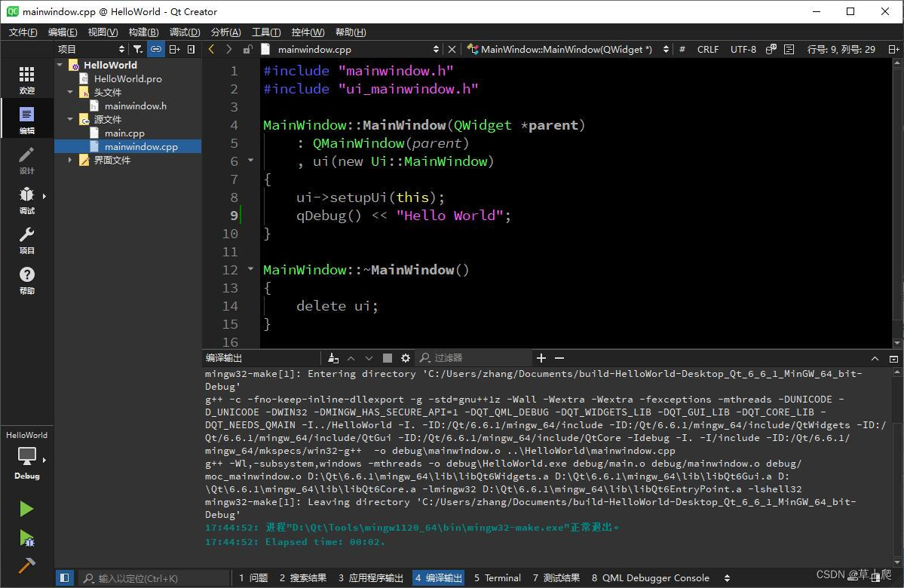Image resolution: width=904 pixels, height=588 pixels.
Task: Click the editor annotations speech-bubble icon
Action: point(771,49)
